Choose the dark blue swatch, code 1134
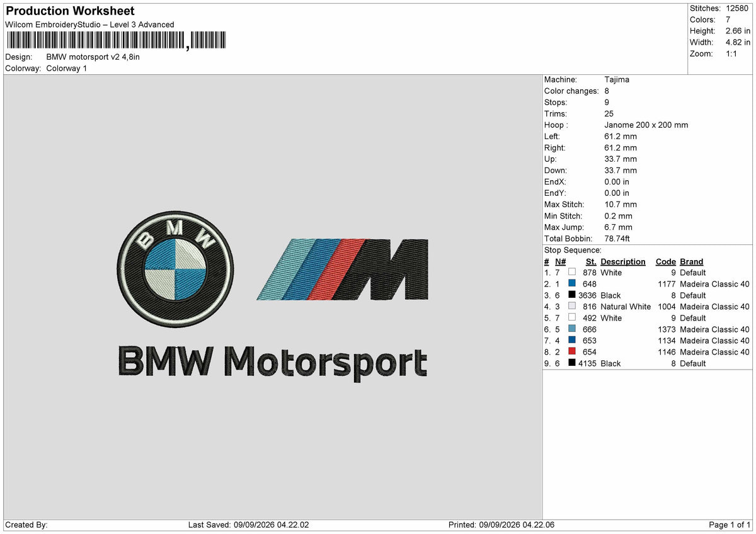The image size is (756, 534). [x=572, y=341]
